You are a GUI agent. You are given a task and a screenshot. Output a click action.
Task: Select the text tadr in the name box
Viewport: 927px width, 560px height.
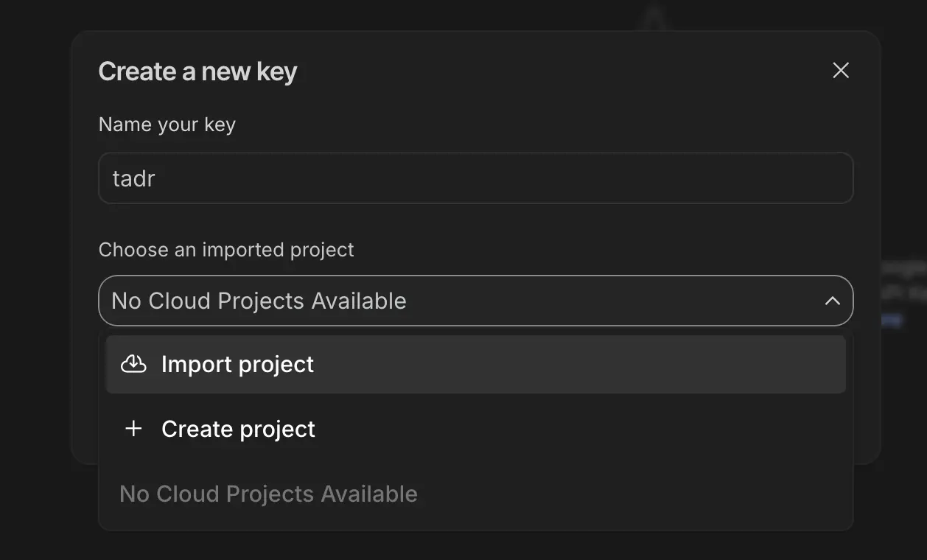point(133,178)
